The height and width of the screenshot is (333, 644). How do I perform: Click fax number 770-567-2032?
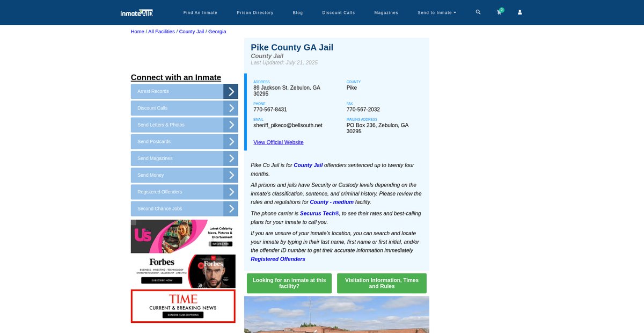[363, 110]
